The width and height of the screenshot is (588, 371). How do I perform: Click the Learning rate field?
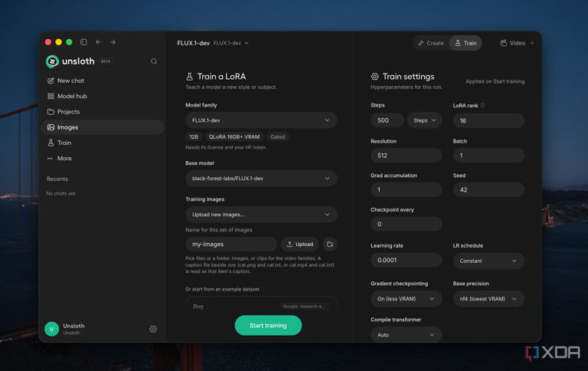[406, 260]
